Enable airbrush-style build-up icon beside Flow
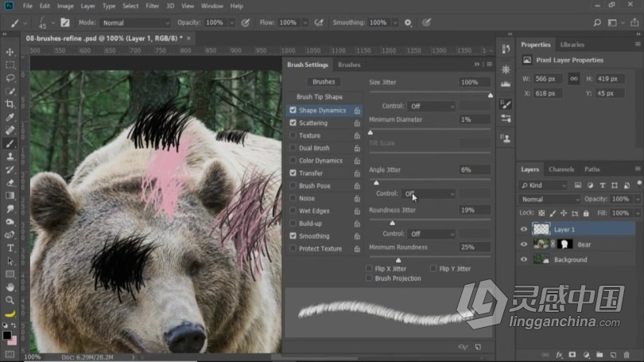Image resolution: width=644 pixels, height=362 pixels. pos(319,22)
